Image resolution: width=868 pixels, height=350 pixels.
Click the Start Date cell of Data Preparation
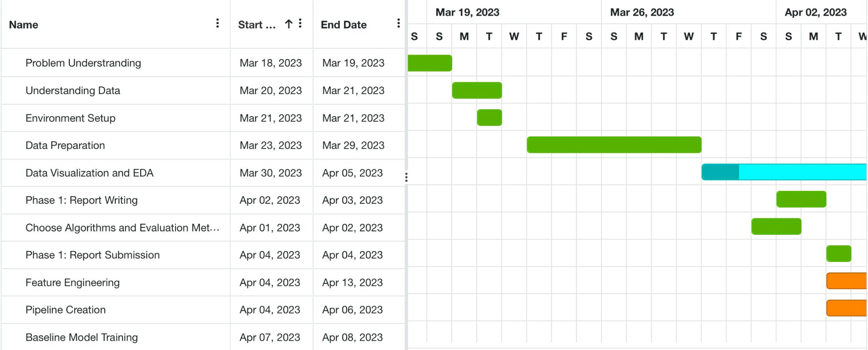pos(271,145)
